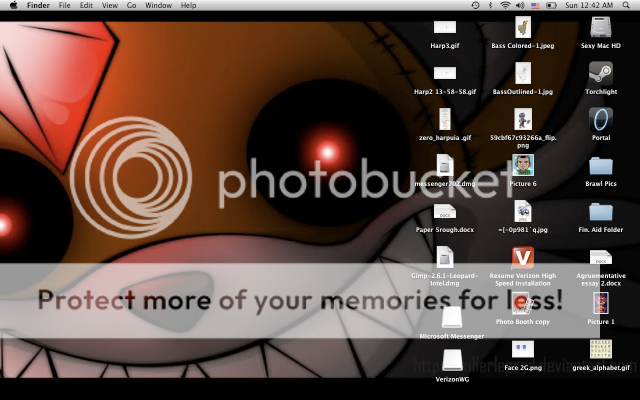Select the Photo Booth copy icon

click(523, 304)
